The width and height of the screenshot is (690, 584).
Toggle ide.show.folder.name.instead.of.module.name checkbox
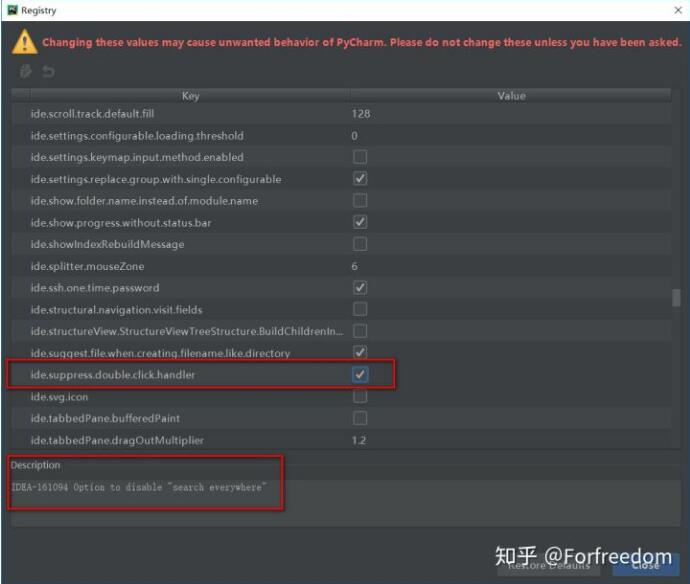[360, 201]
